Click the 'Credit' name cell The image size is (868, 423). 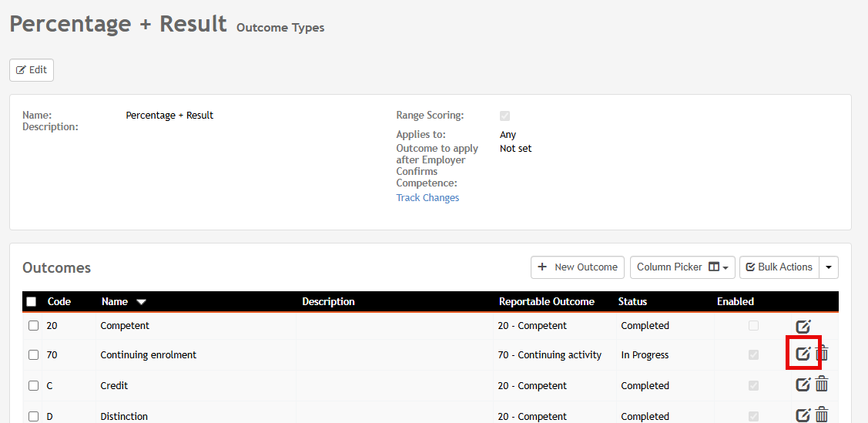114,385
